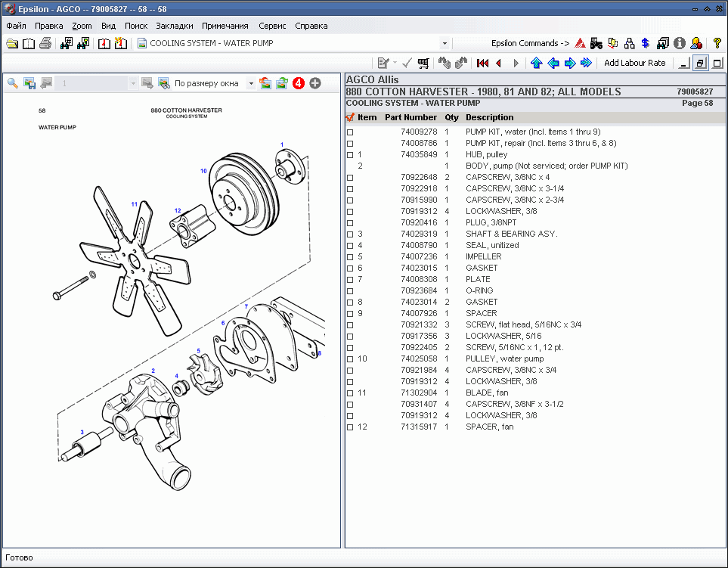Screen dimensions: 728x568
Task: Check the box next to PUMP KIT, water 74009278
Action: pyautogui.click(x=349, y=132)
